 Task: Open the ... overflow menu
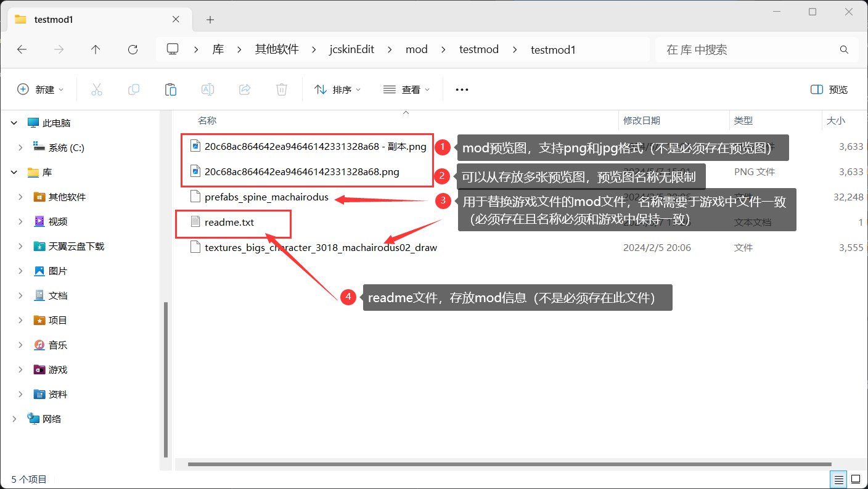click(x=461, y=89)
